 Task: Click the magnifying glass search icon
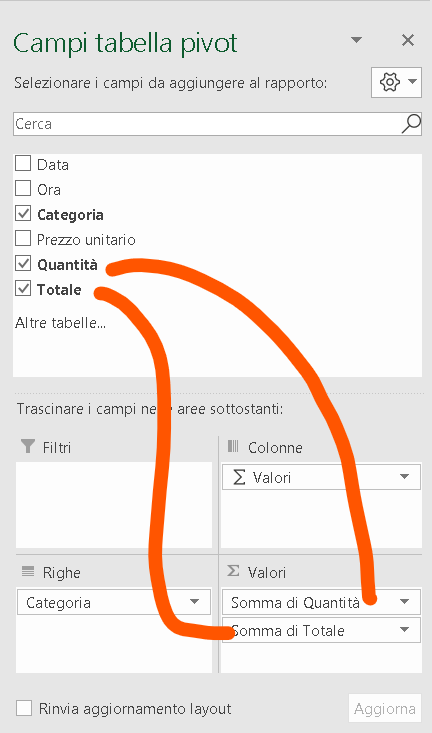click(x=411, y=124)
